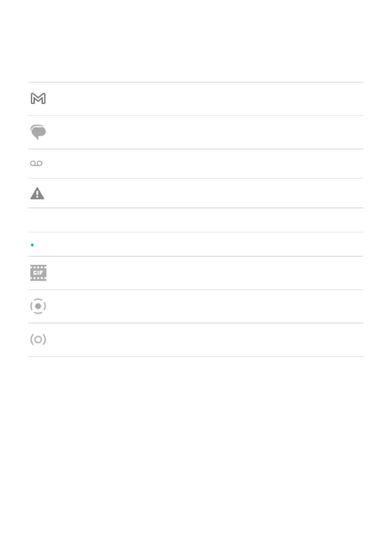Click the warning triangle alert icon
The height and width of the screenshot is (554, 392).
37,193
